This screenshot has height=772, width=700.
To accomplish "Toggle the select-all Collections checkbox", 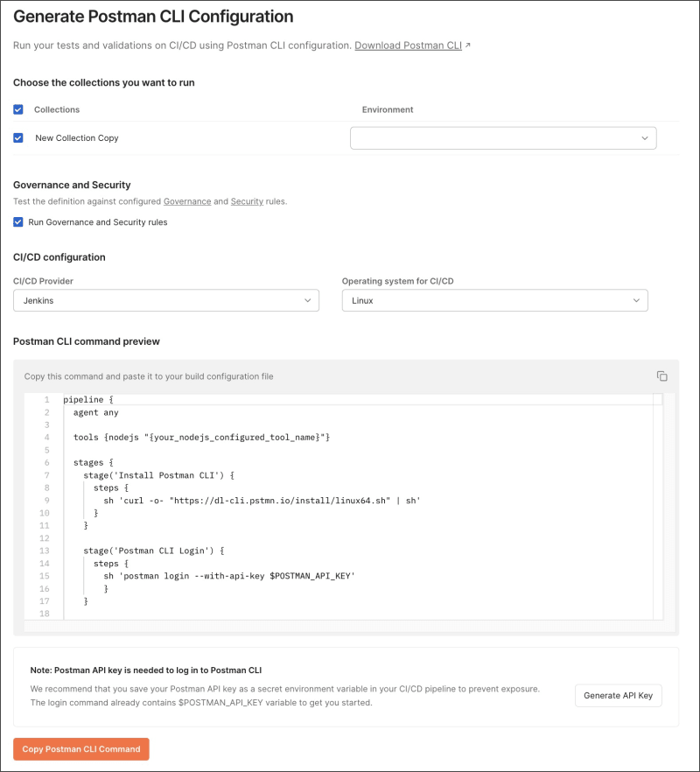I will [x=18, y=109].
